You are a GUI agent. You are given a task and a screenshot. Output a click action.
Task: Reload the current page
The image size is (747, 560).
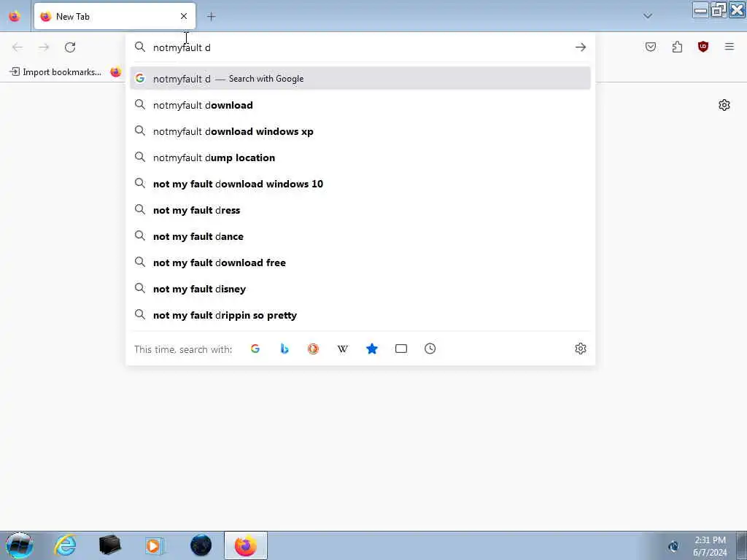point(70,47)
